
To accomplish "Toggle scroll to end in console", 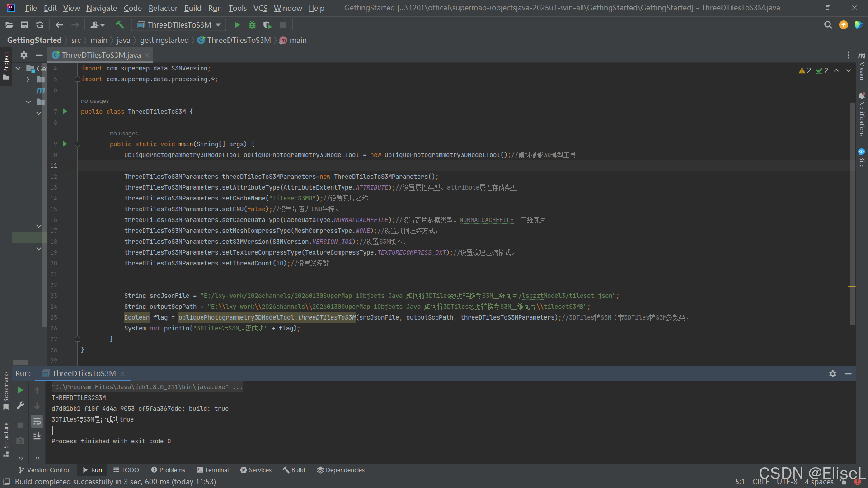I will click(x=37, y=436).
